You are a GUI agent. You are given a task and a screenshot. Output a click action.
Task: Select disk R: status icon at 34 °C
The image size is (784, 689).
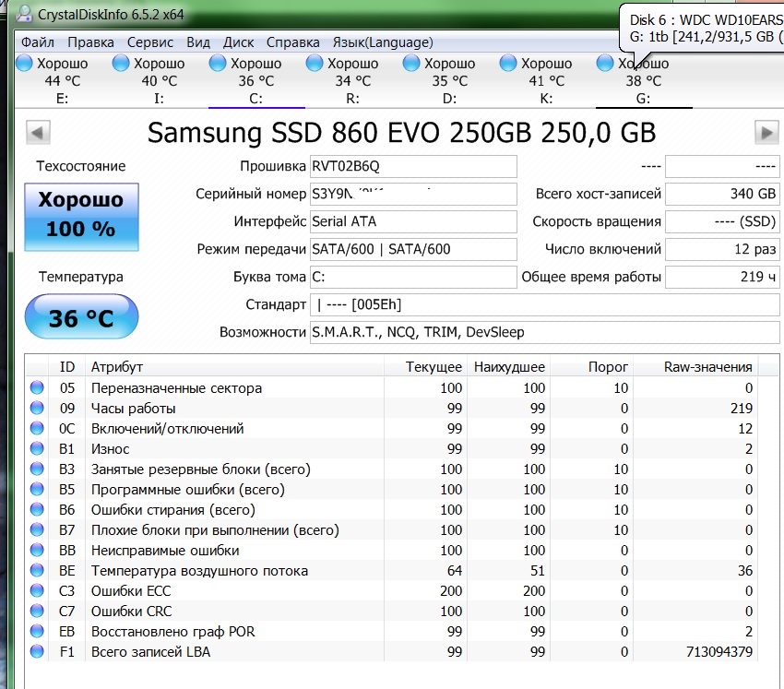[314, 63]
